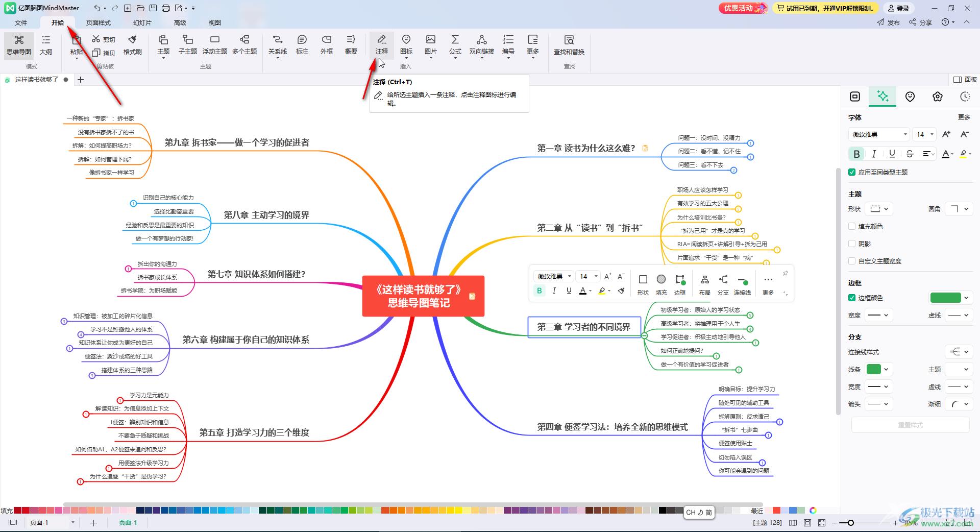This screenshot has width=980, height=532.
Task: Select 这样读书就够了 document tab
Action: click(37, 80)
